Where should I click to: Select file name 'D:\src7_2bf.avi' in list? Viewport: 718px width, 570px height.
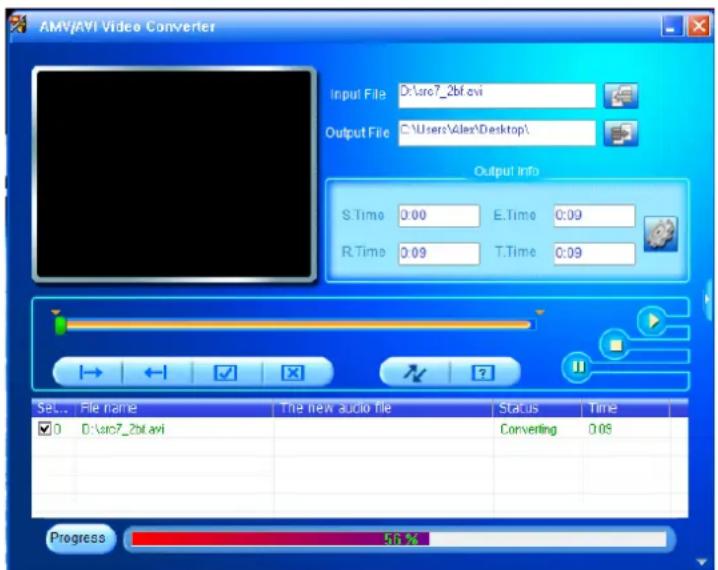tap(123, 429)
